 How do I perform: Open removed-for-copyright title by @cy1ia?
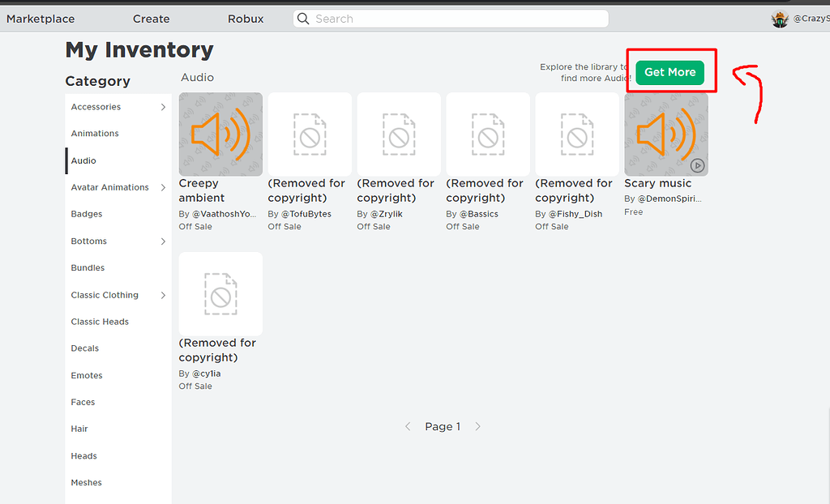point(217,350)
